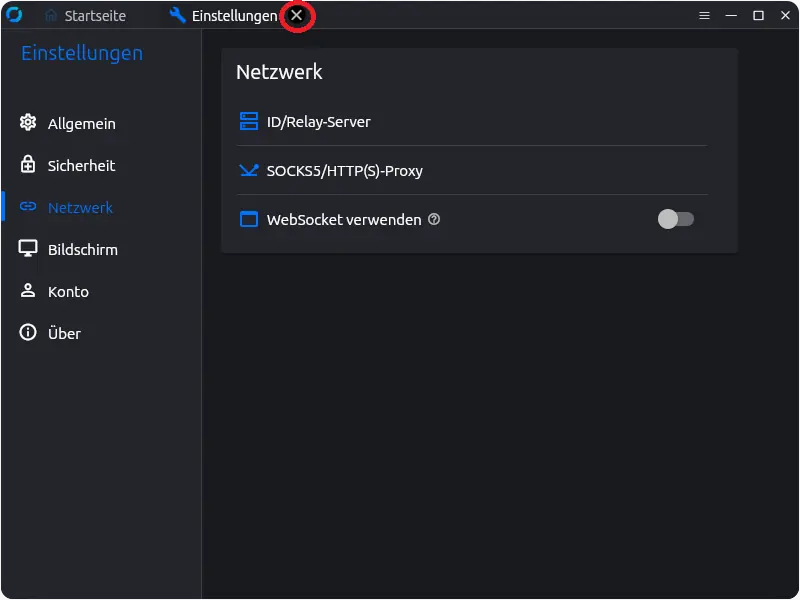Maximize the RustDesk window
Viewport: 800px width, 600px height.
[758, 16]
